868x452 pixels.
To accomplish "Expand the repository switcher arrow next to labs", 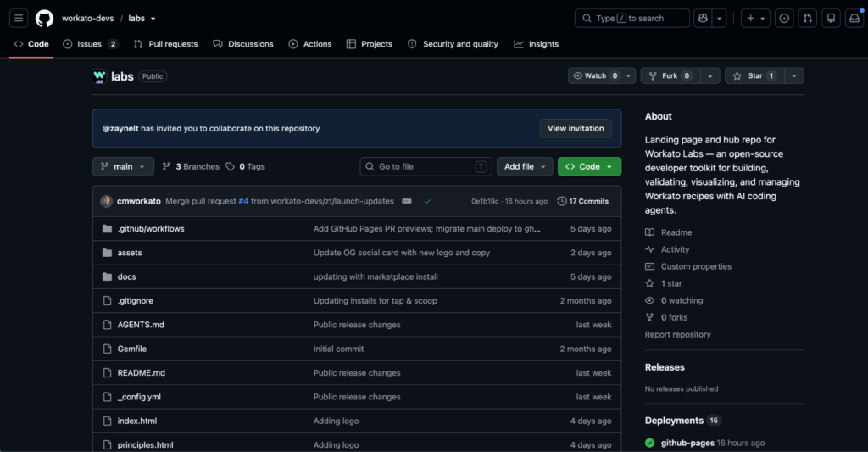I will pos(153,19).
